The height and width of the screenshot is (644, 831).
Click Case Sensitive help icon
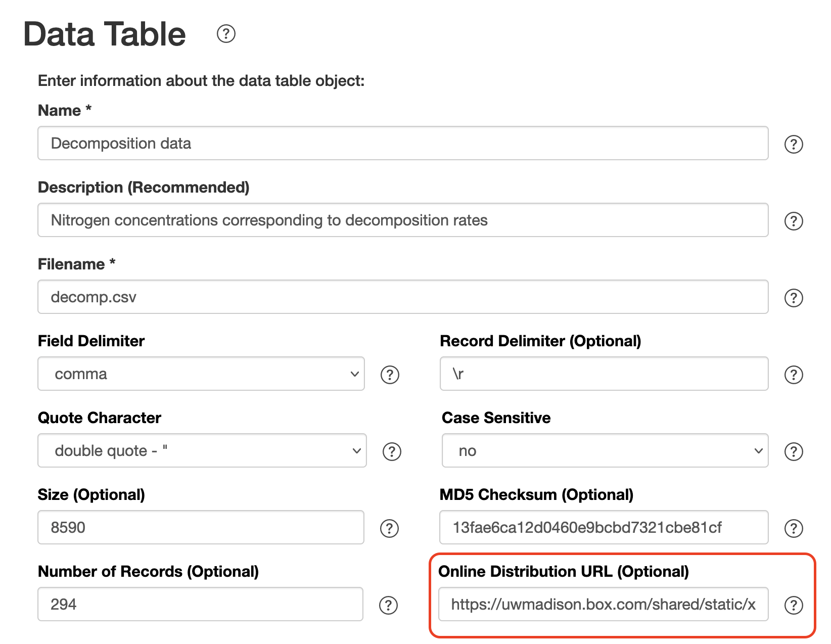[794, 451]
